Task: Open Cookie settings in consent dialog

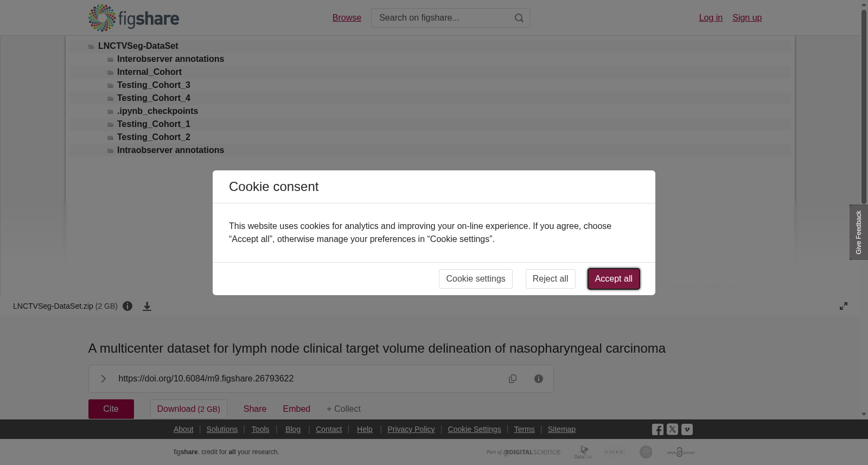Action: 476,279
